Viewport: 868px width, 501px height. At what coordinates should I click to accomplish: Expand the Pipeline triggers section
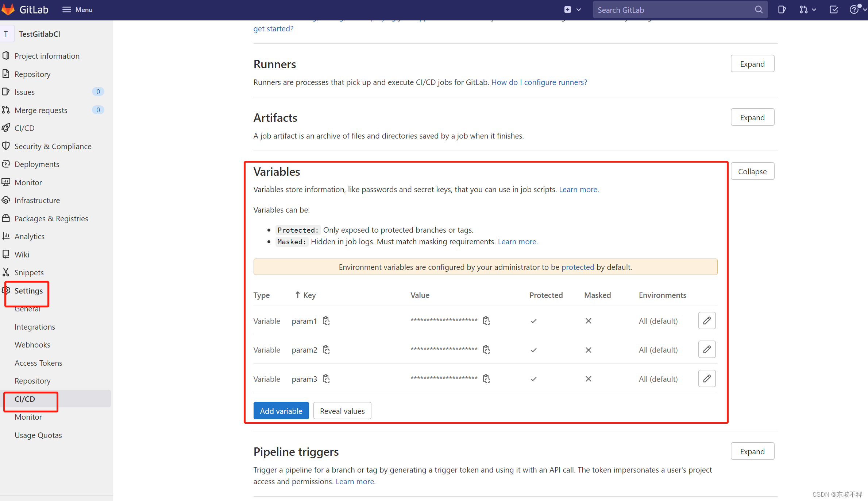(752, 451)
